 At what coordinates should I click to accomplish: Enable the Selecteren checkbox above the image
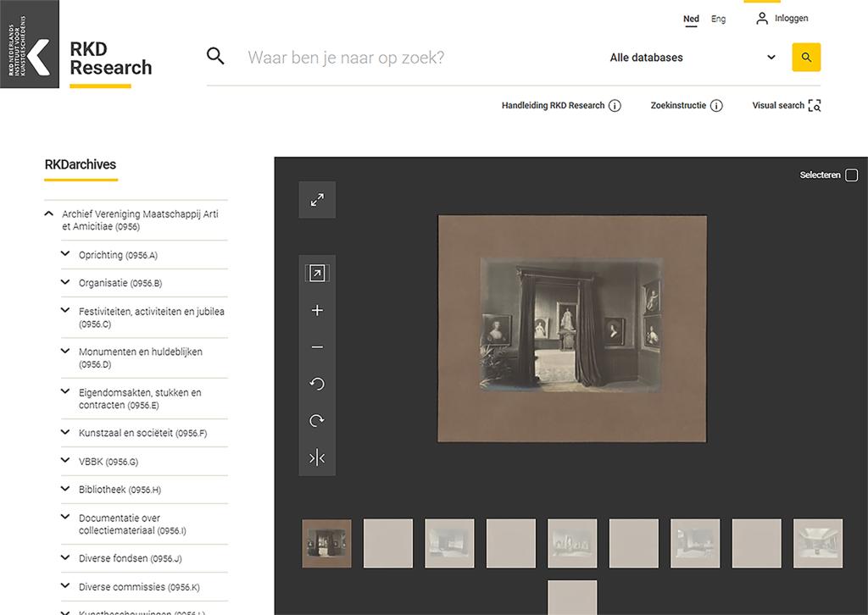point(851,175)
